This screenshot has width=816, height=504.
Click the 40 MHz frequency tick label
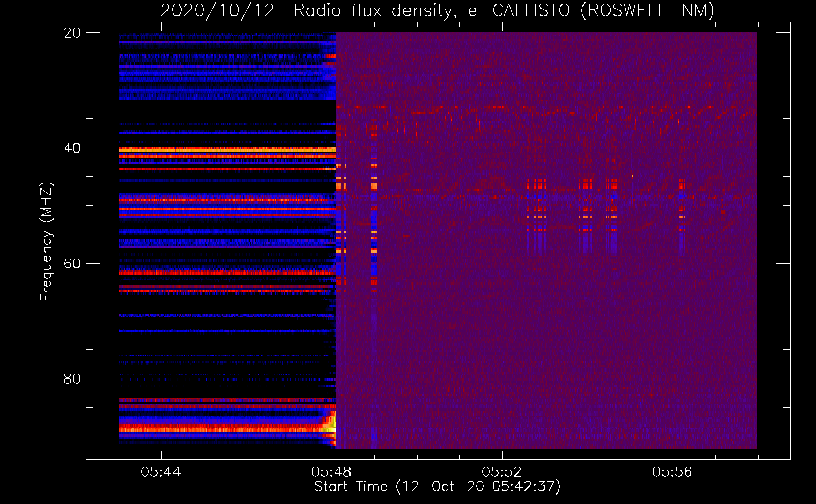[x=72, y=148]
